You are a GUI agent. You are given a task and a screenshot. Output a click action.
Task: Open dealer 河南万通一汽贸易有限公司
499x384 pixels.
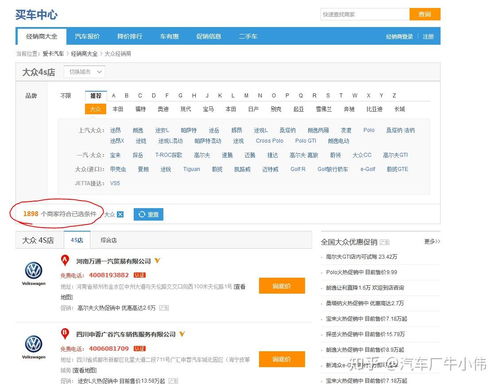(x=113, y=261)
